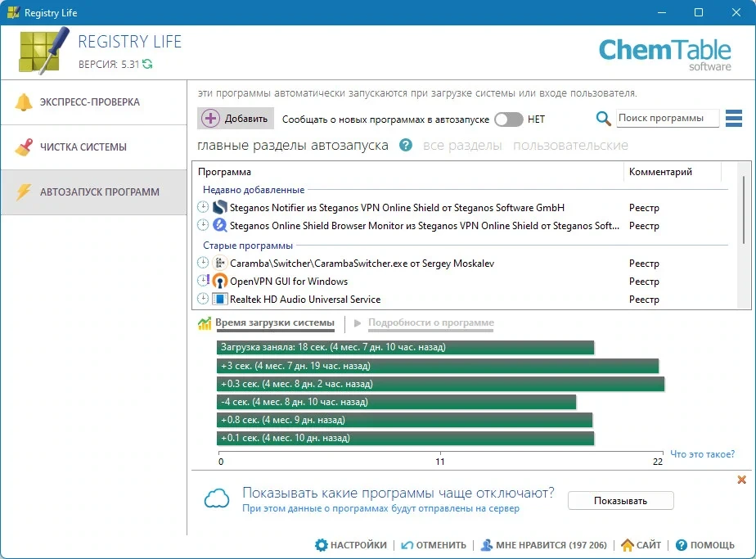Select Автозапуск программ lightning section

[x=94, y=192]
